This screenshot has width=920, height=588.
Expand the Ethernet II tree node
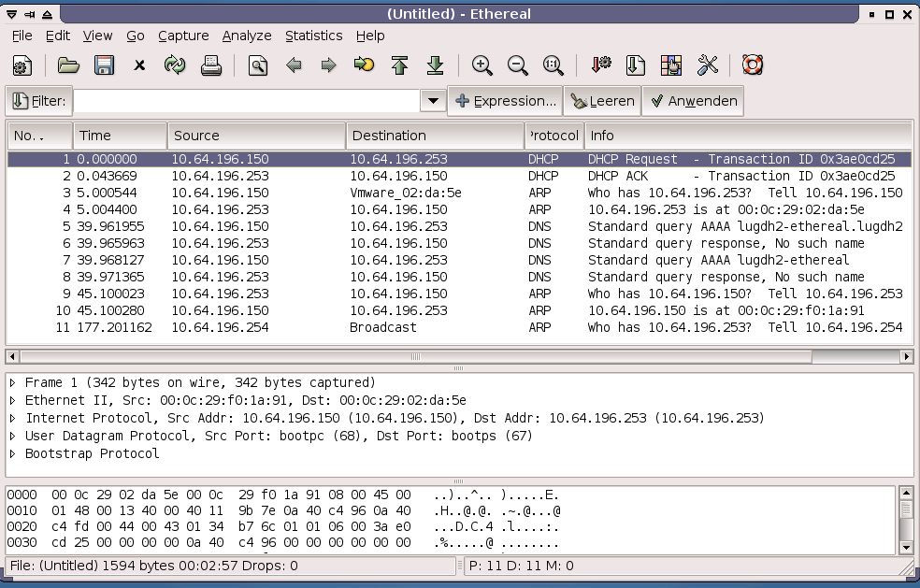(13, 401)
